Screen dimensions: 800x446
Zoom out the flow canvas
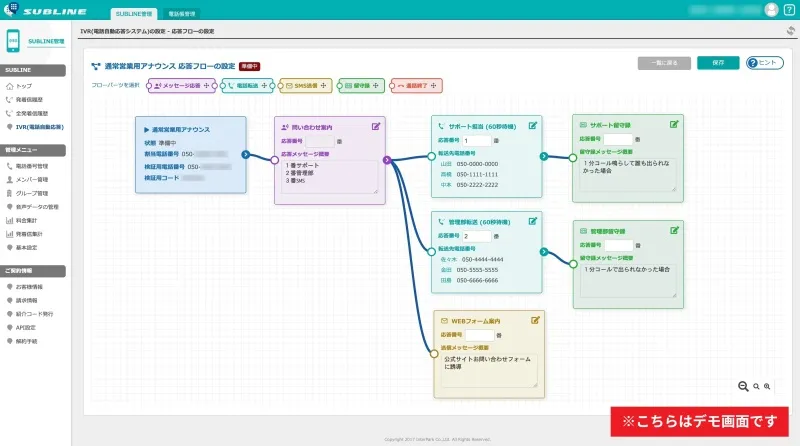(x=743, y=386)
